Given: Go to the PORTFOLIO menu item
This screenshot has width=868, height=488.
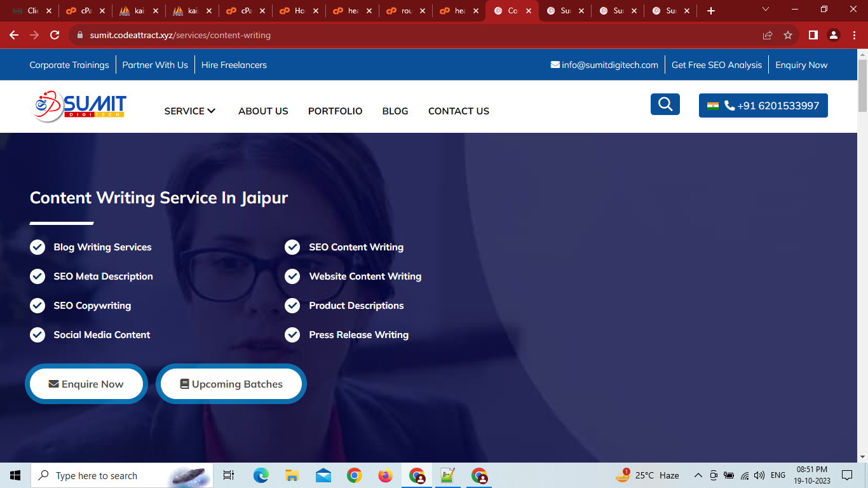Looking at the screenshot, I should (335, 111).
